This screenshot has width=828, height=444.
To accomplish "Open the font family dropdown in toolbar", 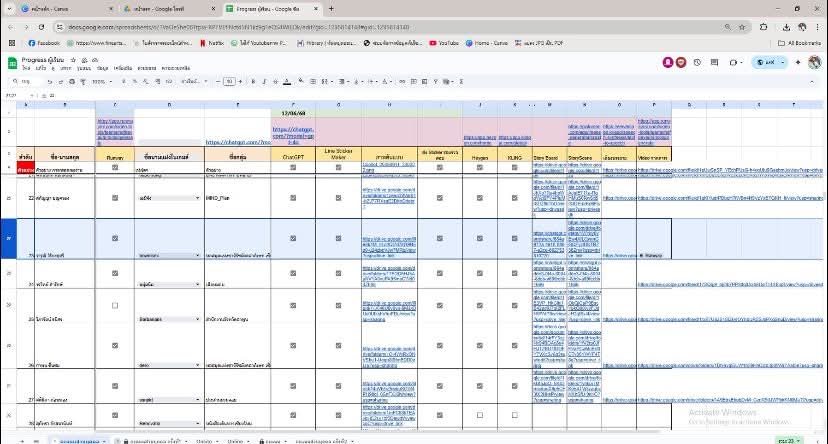I will [x=196, y=81].
